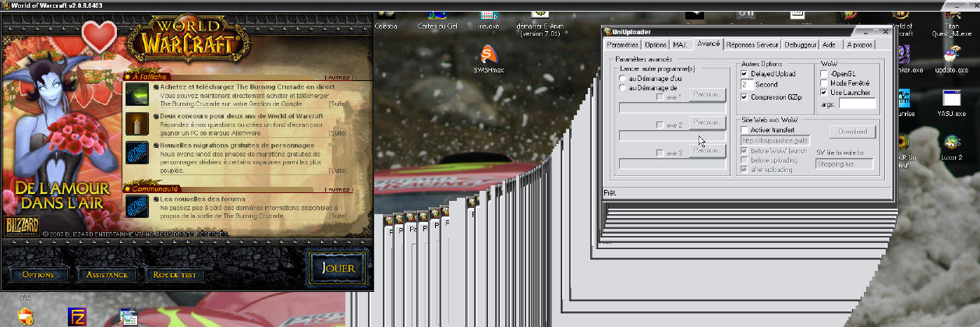Image resolution: width=980 pixels, height=327 pixels.
Task: Click the exe 1 path field
Action: point(672,107)
